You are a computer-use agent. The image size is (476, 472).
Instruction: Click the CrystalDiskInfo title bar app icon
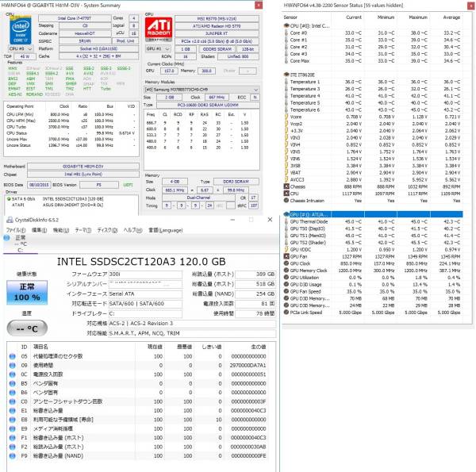click(x=10, y=220)
